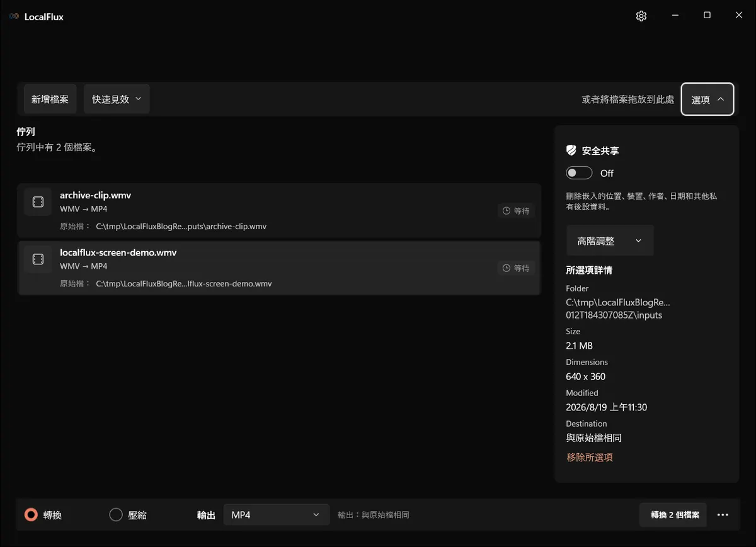
Task: Expand the 高階調整 section
Action: click(x=610, y=240)
